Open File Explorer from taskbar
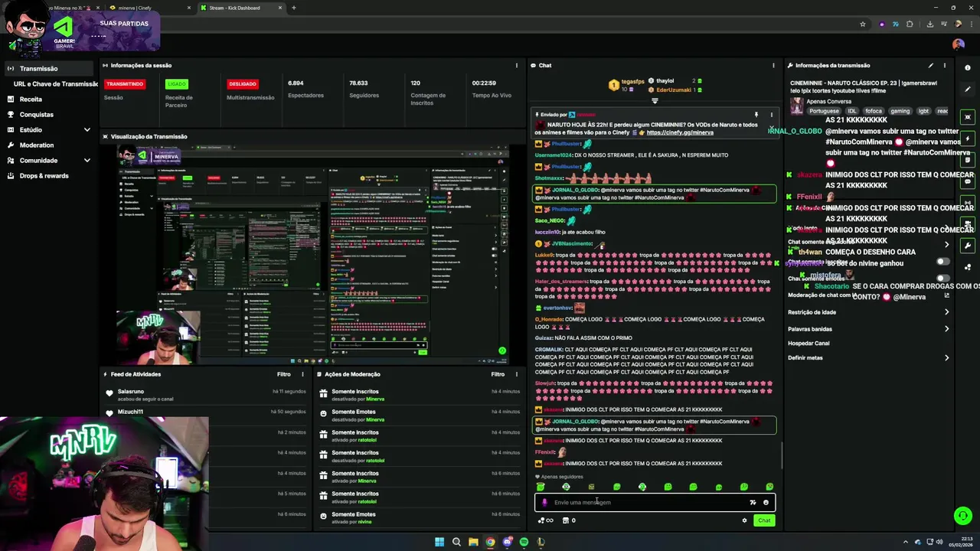Image resolution: width=980 pixels, height=551 pixels. [473, 542]
